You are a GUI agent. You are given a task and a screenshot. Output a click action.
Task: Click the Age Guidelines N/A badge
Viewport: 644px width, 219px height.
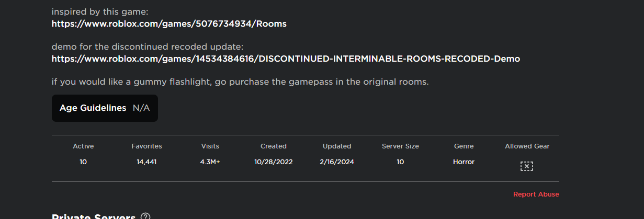coord(105,108)
